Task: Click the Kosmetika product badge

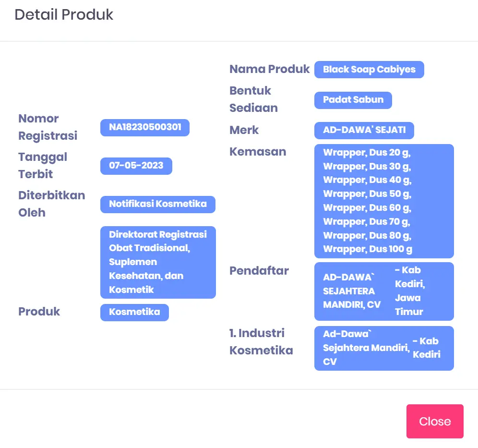Action: [134, 312]
